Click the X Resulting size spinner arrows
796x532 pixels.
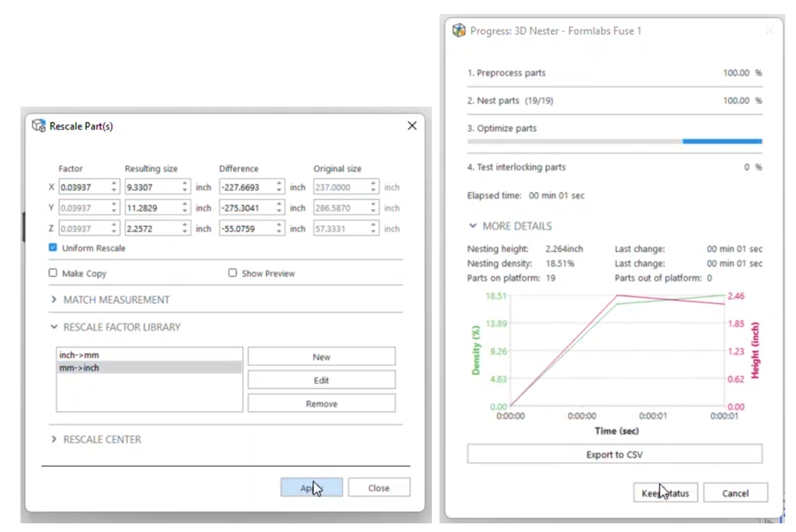(185, 187)
